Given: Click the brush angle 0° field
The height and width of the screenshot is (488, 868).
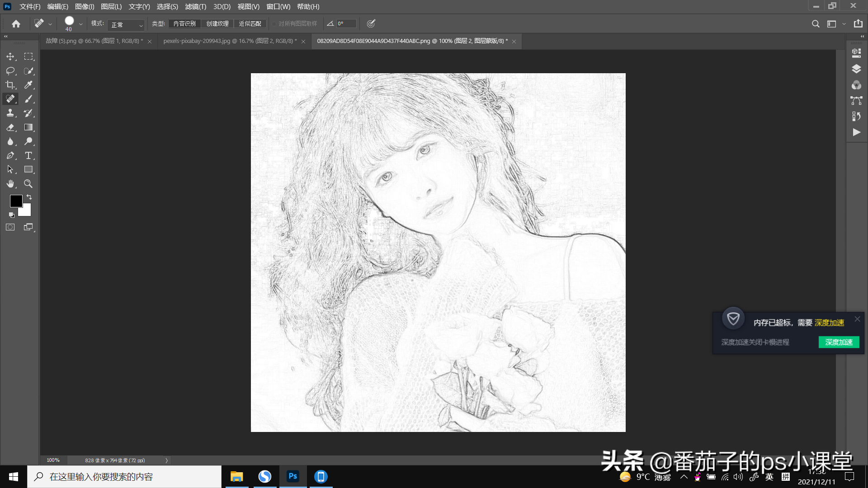Looking at the screenshot, I should [x=346, y=24].
